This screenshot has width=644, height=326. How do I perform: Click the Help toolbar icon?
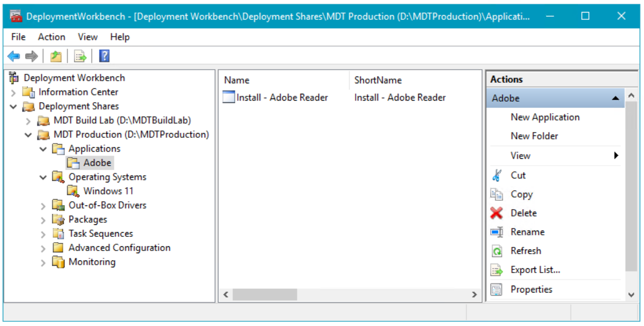[104, 56]
